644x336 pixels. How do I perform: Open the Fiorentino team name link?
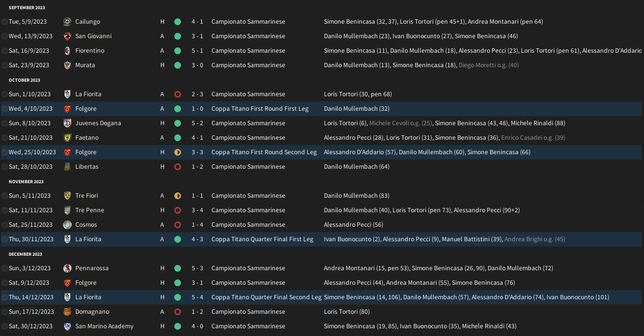(90, 51)
